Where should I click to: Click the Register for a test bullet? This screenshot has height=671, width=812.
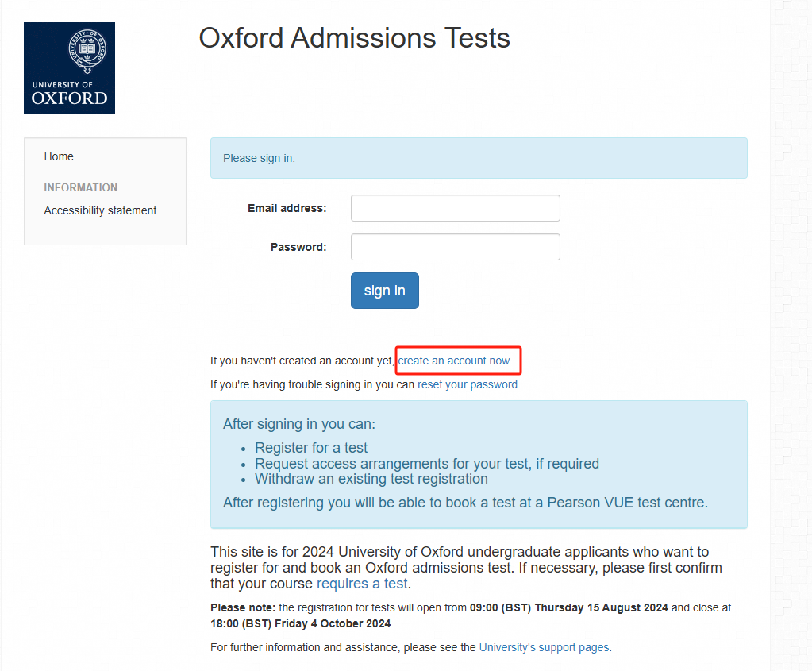pyautogui.click(x=310, y=448)
